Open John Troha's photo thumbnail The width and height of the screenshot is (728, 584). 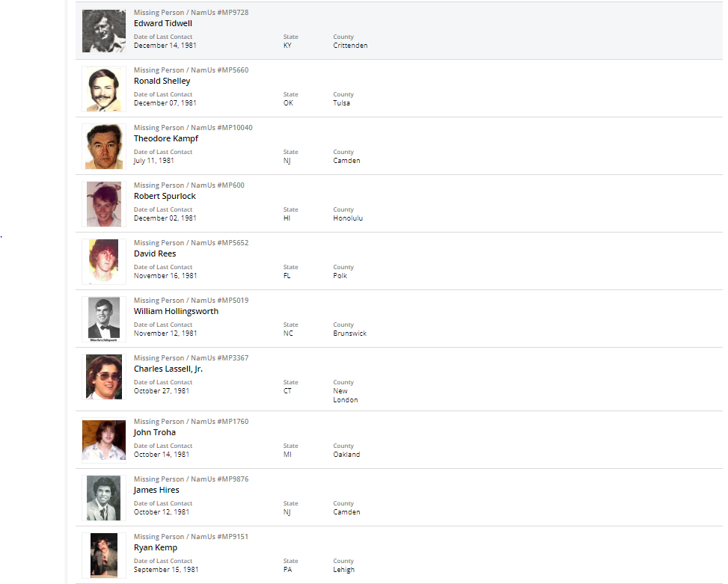click(x=103, y=440)
